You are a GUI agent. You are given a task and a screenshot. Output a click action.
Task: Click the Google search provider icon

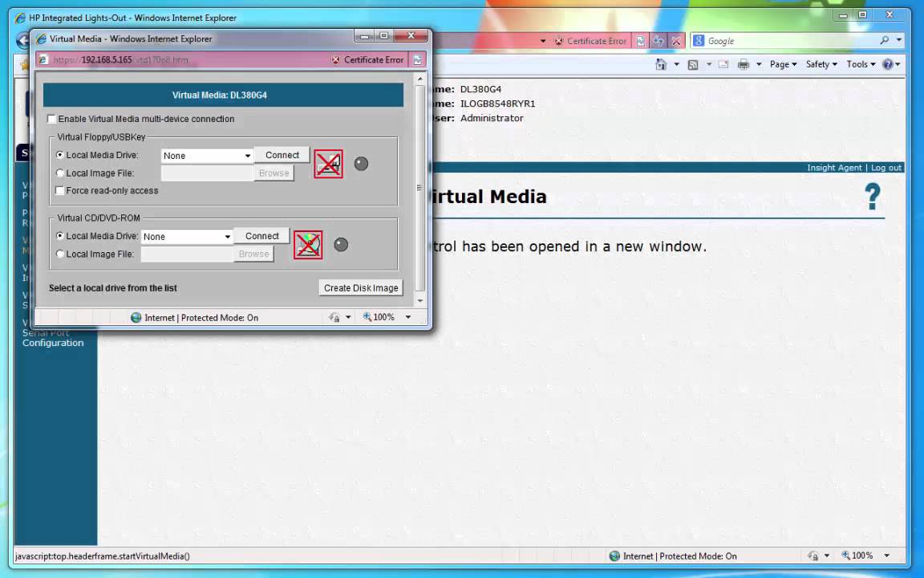point(699,41)
